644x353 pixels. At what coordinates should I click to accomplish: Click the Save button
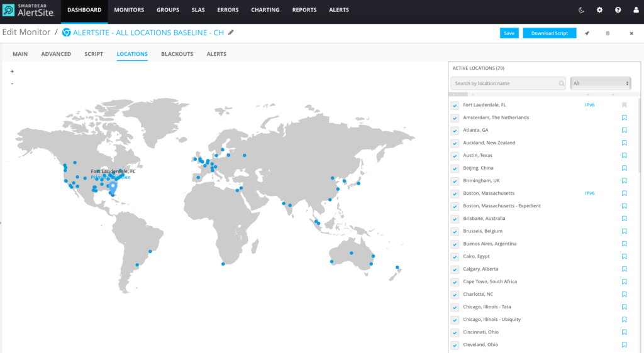[x=509, y=33]
